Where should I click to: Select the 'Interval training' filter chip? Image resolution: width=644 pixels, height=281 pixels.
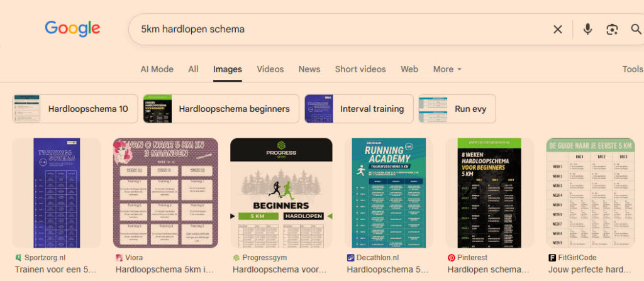click(358, 109)
